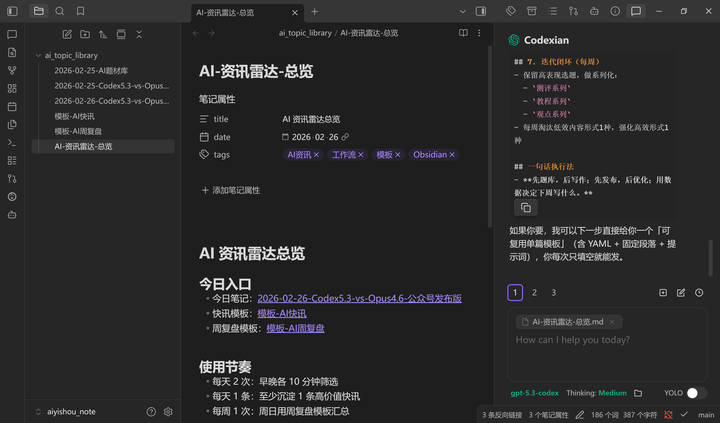
Task: Open the bookmarks tab icon
Action: pyautogui.click(x=80, y=11)
